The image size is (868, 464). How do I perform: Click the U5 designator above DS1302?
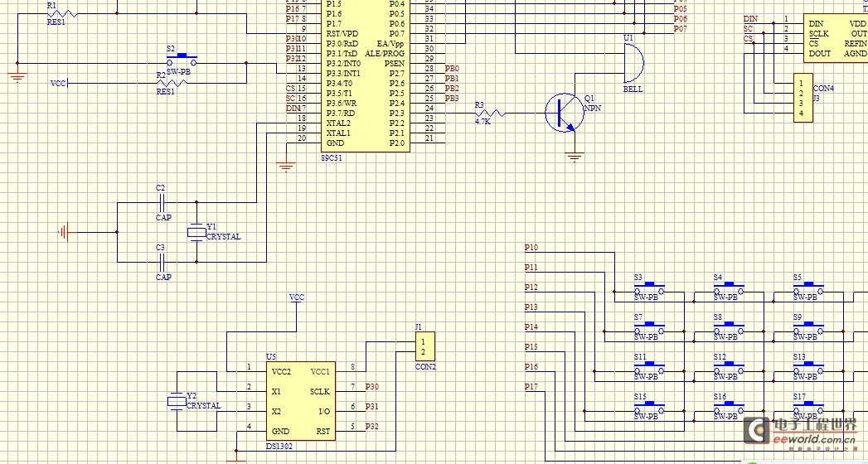[271, 357]
